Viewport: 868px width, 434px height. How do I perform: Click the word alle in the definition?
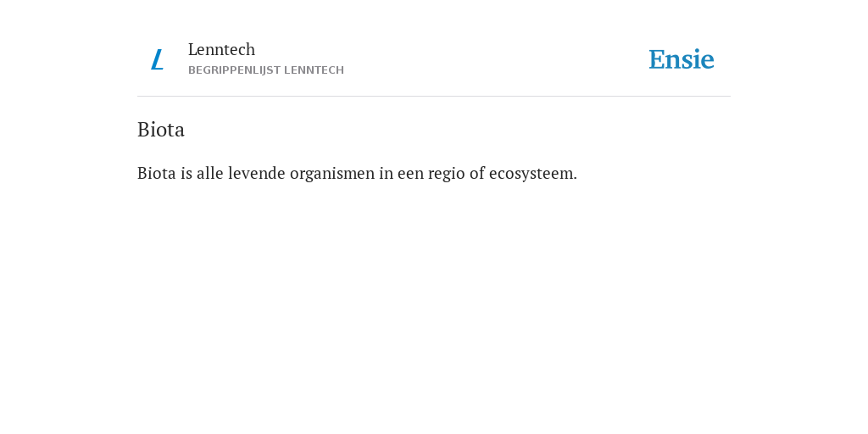pyautogui.click(x=210, y=173)
